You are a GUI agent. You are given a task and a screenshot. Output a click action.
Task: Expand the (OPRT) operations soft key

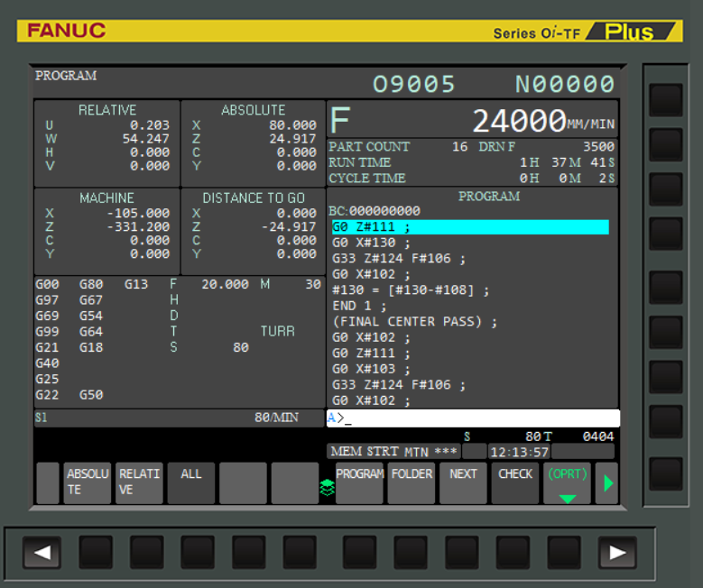pos(567,482)
